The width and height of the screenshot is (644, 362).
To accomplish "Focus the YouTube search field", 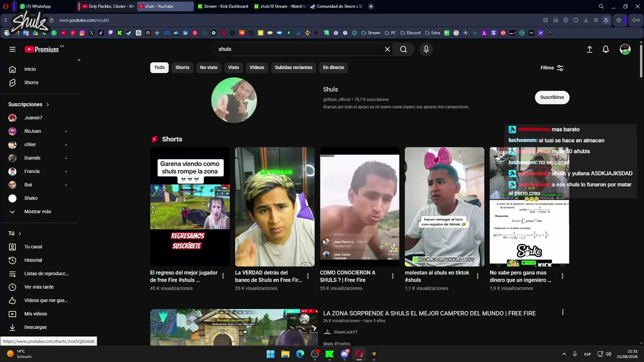I will tap(298, 49).
